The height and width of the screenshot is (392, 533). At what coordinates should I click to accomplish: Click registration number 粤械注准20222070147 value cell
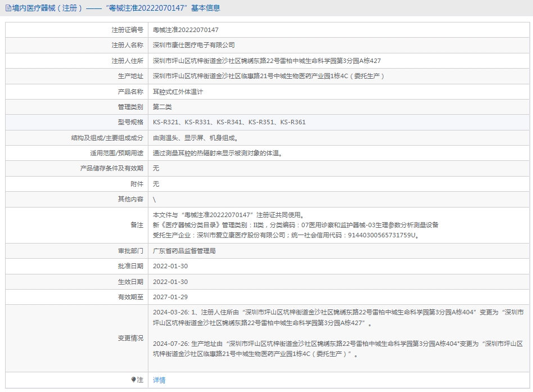click(x=186, y=30)
